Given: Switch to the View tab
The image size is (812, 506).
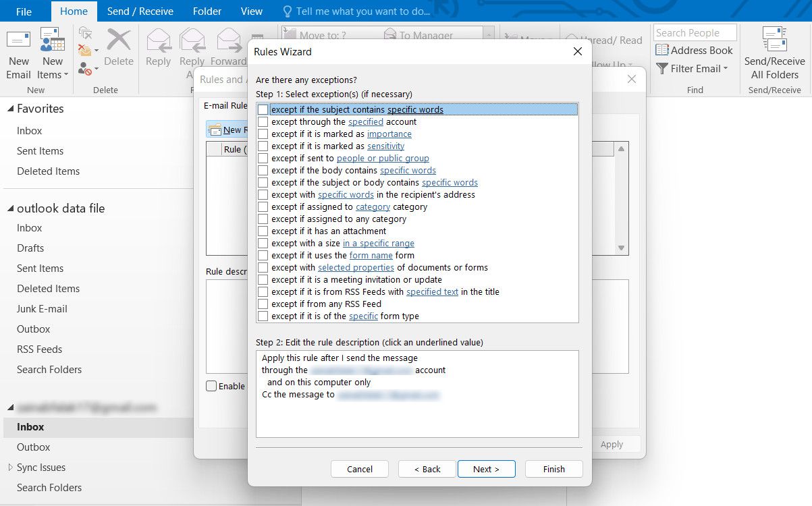Looking at the screenshot, I should (x=252, y=11).
